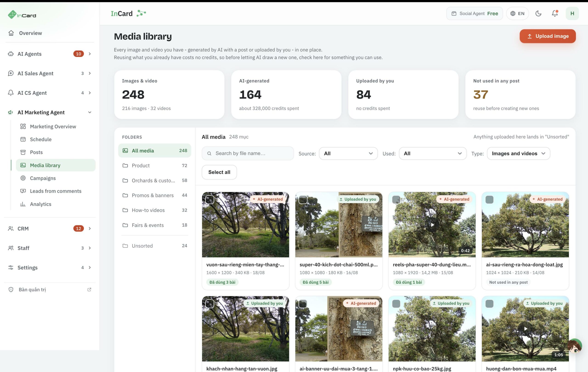The image size is (588, 372).
Task: Tick checkbox on ai-banner-uu-dai-mua image
Action: tap(303, 304)
